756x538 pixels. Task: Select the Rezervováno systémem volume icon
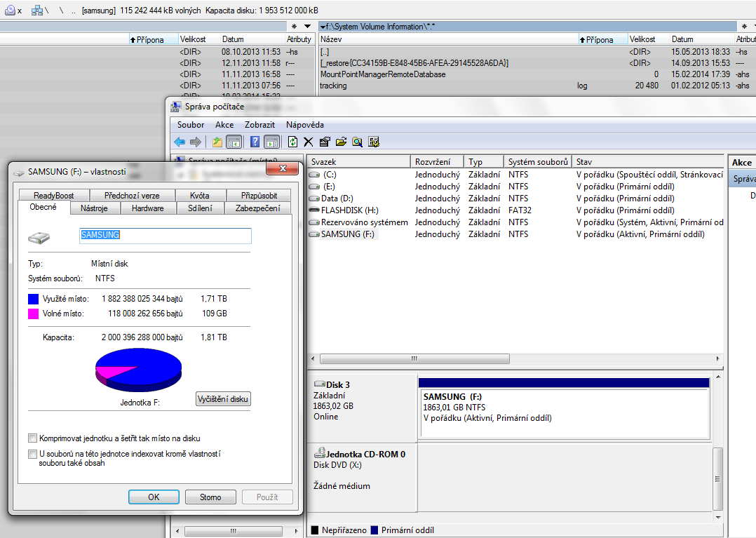(314, 222)
